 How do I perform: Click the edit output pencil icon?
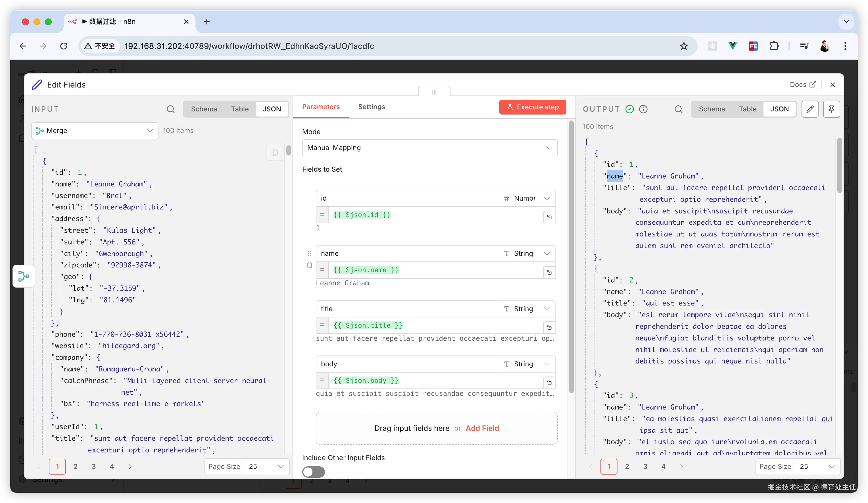coord(810,109)
